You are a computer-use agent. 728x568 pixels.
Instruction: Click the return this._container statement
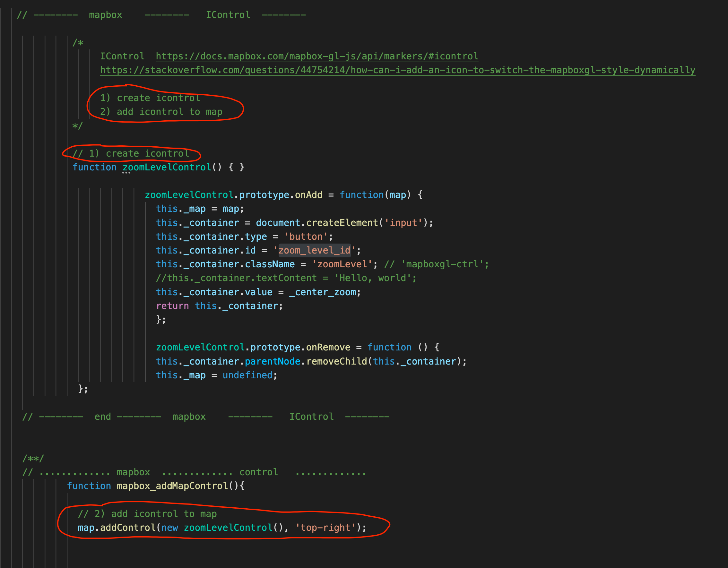click(219, 306)
